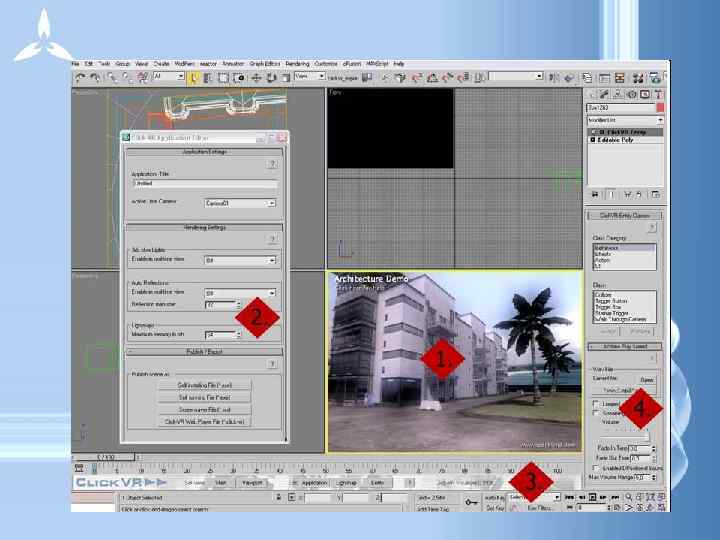Viewport: 720px width, 540px height.
Task: Select the first entry in Class Category list
Action: pos(624,248)
